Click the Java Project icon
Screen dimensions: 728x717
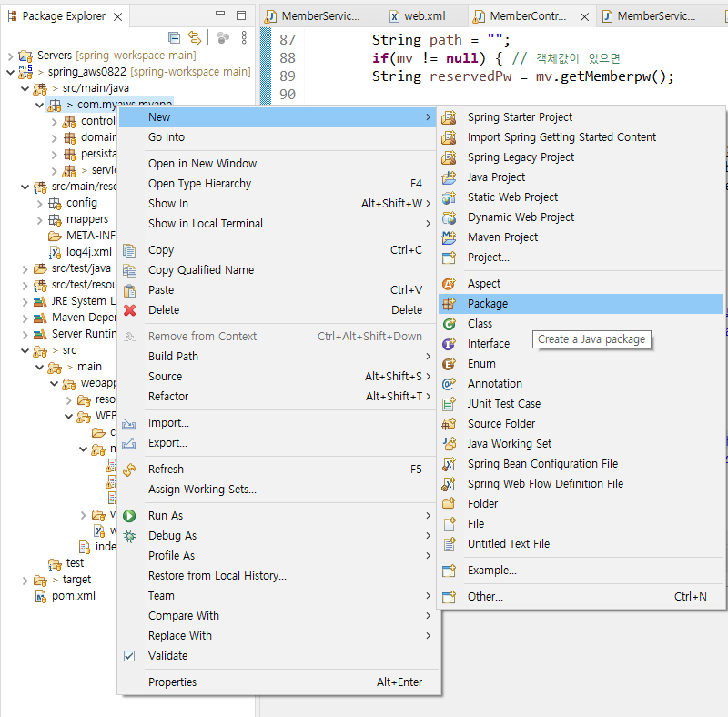point(449,177)
